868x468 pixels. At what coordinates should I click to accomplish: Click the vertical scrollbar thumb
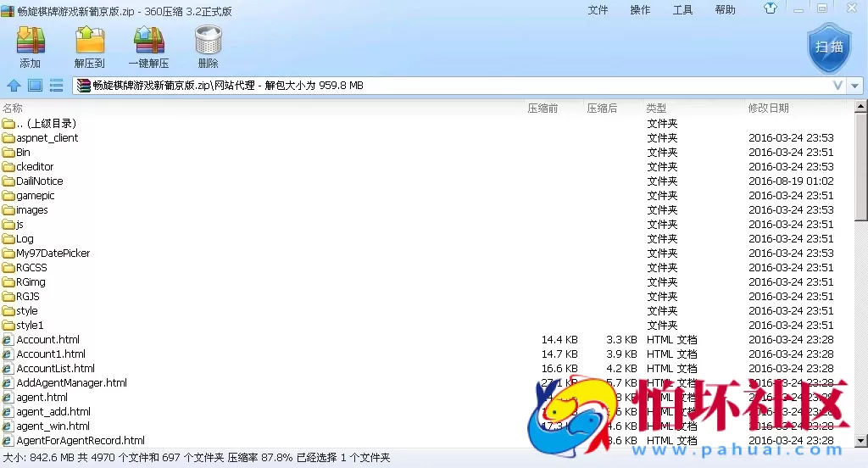[861, 167]
